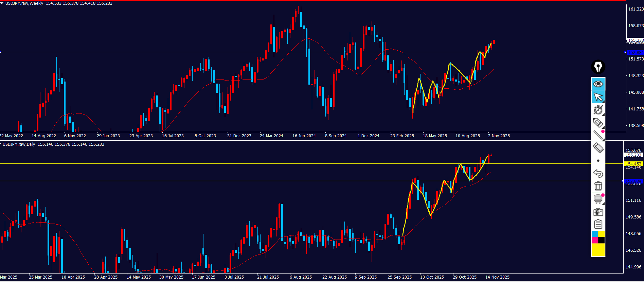This screenshot has width=644, height=282.
Task: Click the Epic Pen fountain nib logo
Action: (x=598, y=67)
